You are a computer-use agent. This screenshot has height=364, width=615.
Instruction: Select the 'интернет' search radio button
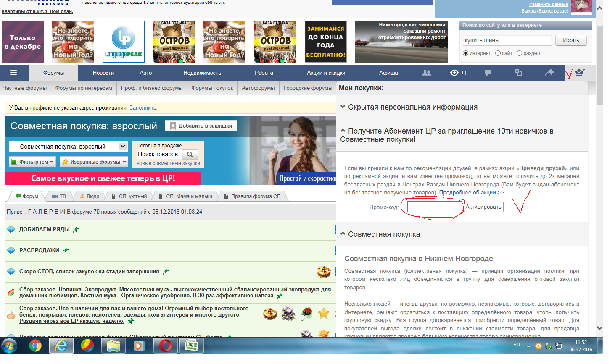(x=465, y=53)
